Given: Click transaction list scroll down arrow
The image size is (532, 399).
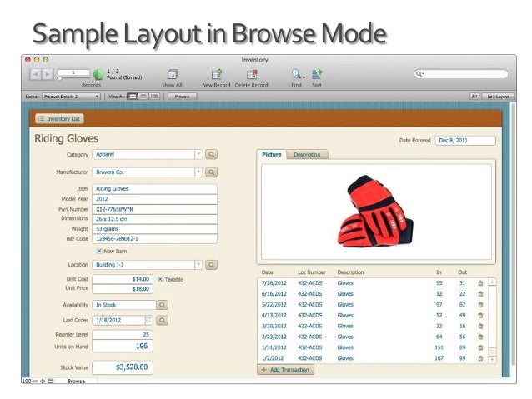Looking at the screenshot, I should pyautogui.click(x=492, y=359).
